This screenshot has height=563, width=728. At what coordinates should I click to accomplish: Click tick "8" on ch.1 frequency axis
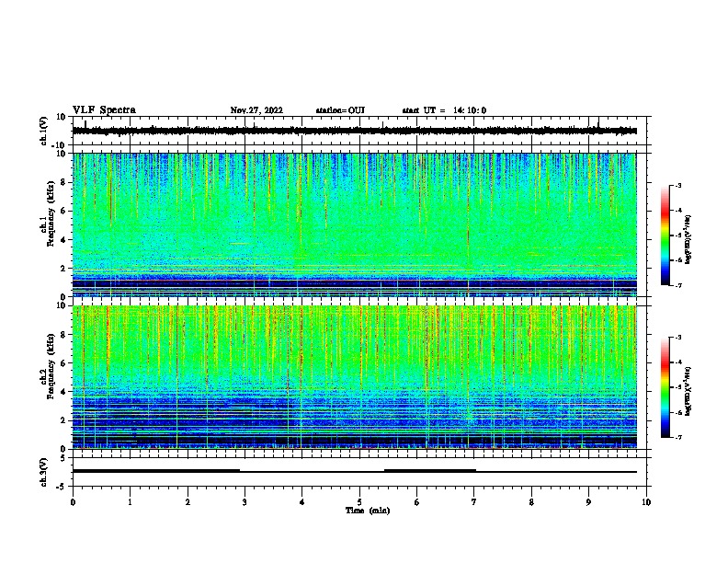click(63, 182)
